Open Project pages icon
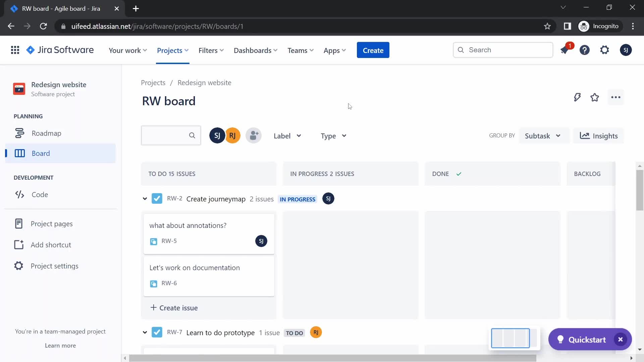Viewport: 644px width, 362px height. tap(18, 223)
